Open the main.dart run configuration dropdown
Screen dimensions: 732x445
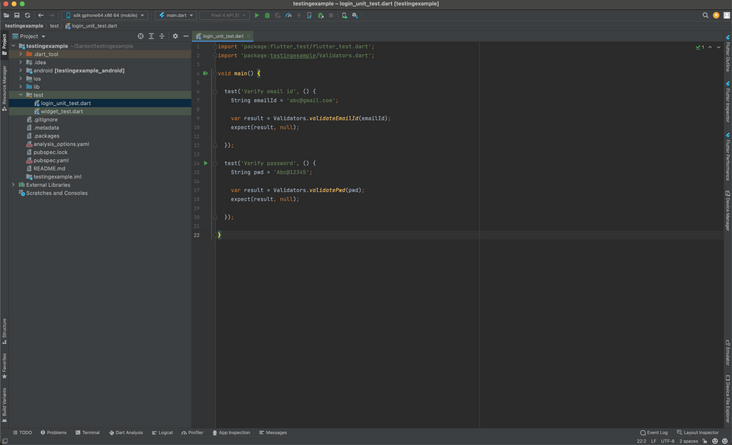[x=175, y=15]
